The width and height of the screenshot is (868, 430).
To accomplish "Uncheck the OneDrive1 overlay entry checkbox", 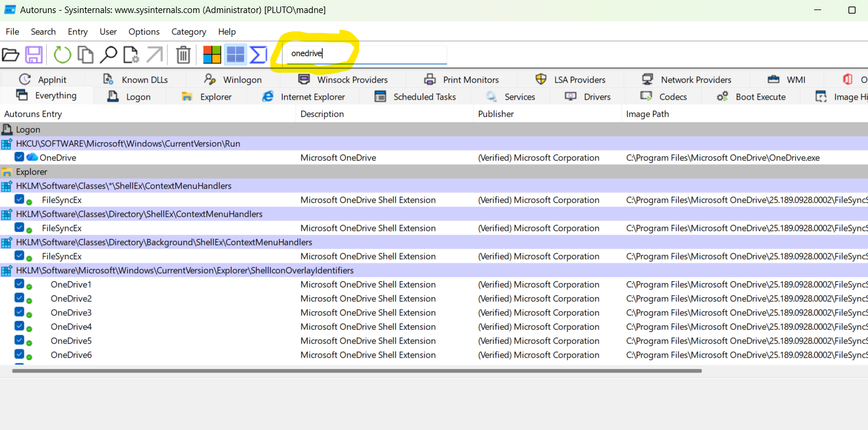I will 20,284.
